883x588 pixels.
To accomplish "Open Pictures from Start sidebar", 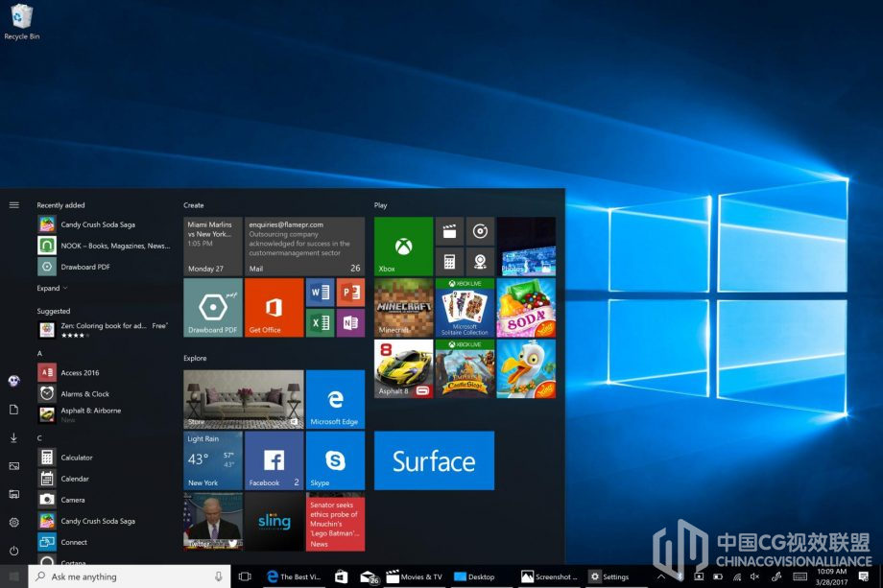I will pyautogui.click(x=14, y=466).
